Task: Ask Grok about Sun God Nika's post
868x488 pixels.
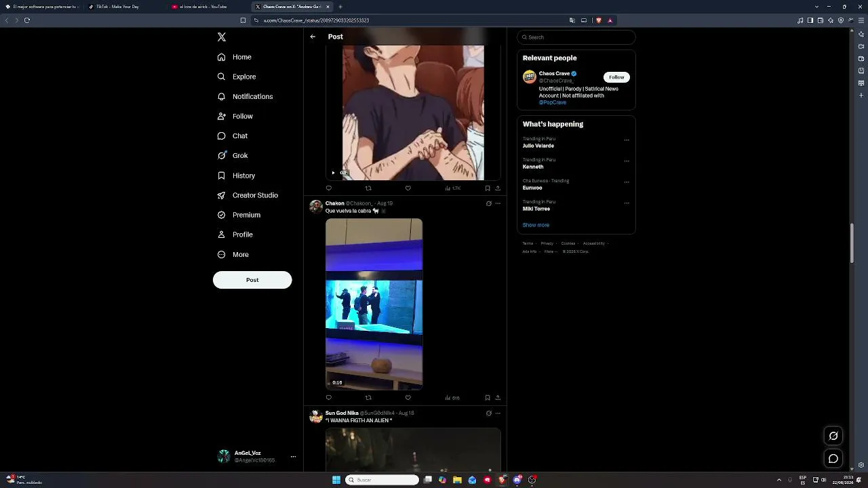Action: click(488, 413)
